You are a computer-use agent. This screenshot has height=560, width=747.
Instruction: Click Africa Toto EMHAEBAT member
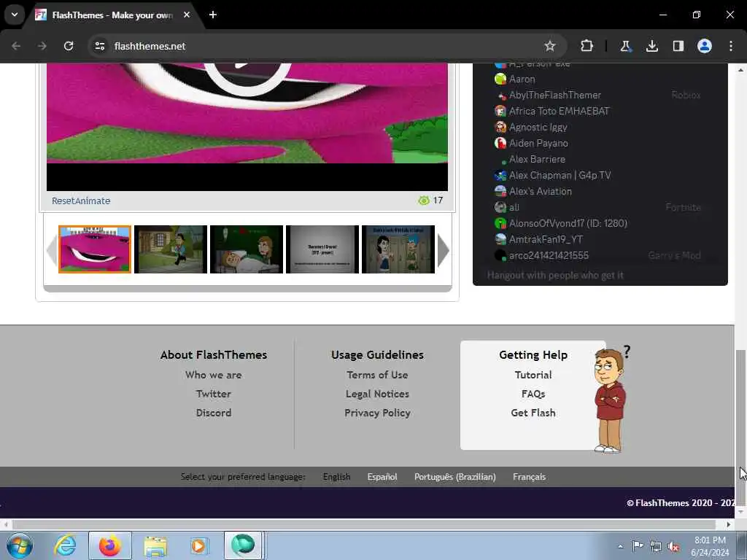(559, 112)
